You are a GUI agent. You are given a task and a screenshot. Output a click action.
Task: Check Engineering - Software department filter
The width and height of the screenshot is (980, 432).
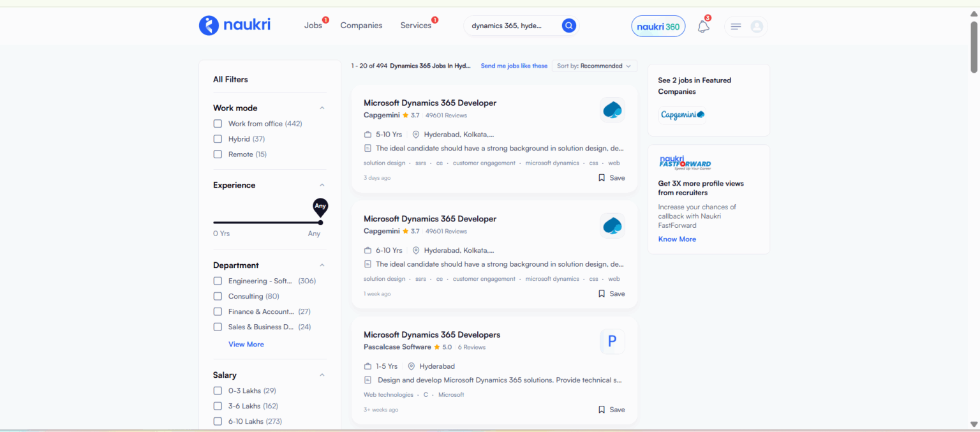pyautogui.click(x=218, y=281)
